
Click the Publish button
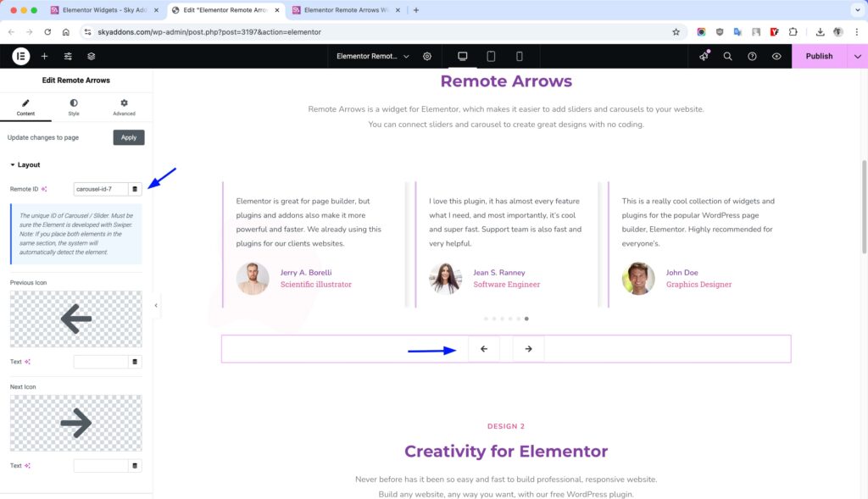point(819,56)
